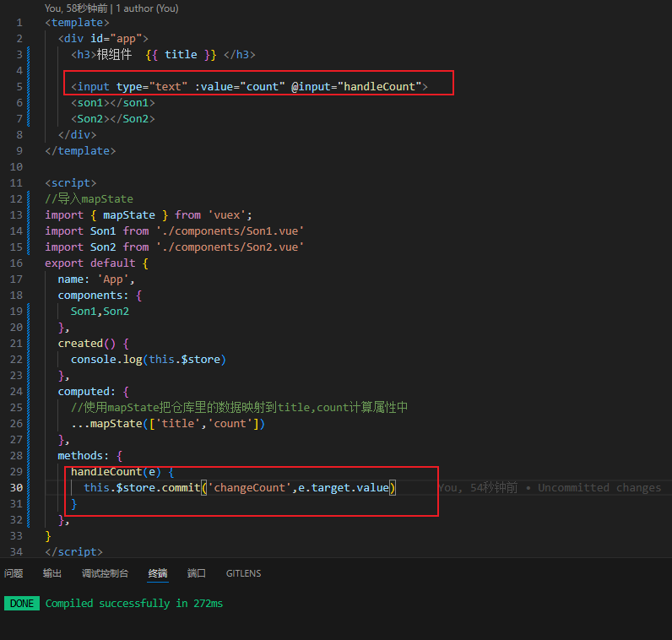672x640 pixels.
Task: Click 'changeCount' string in the commit call
Action: [249, 487]
